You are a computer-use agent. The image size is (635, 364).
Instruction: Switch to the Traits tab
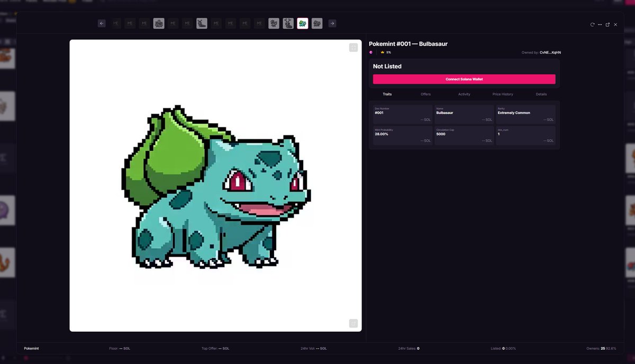coord(387,94)
